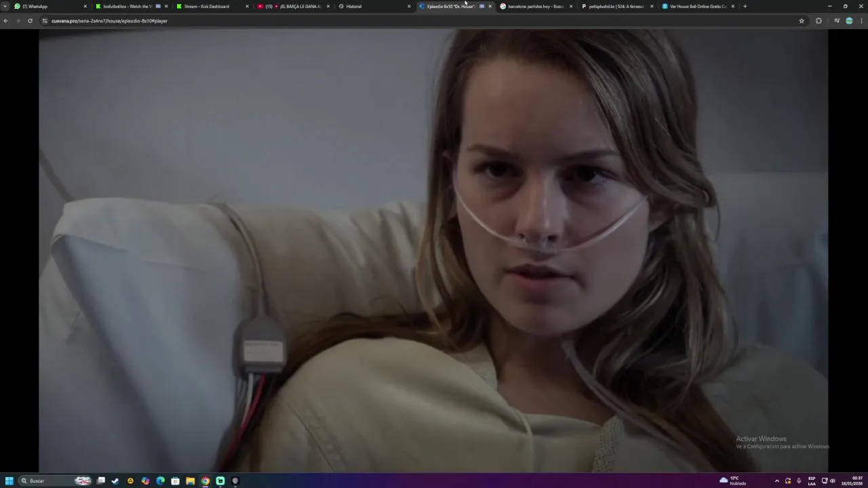Open the Chrome three-dot menu

click(862, 21)
